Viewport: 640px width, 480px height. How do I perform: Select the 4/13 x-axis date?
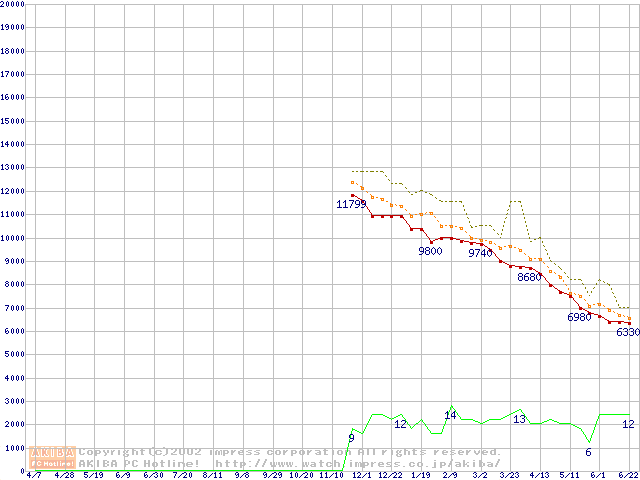(x=540, y=476)
